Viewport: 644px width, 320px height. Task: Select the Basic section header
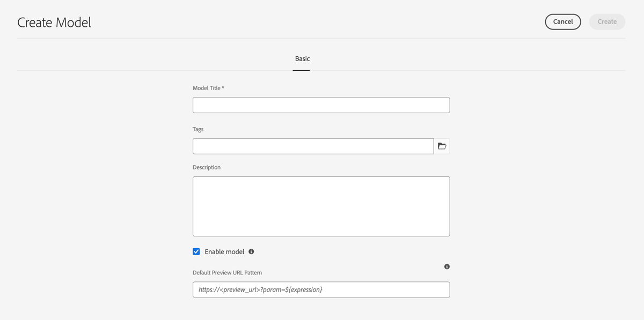302,59
